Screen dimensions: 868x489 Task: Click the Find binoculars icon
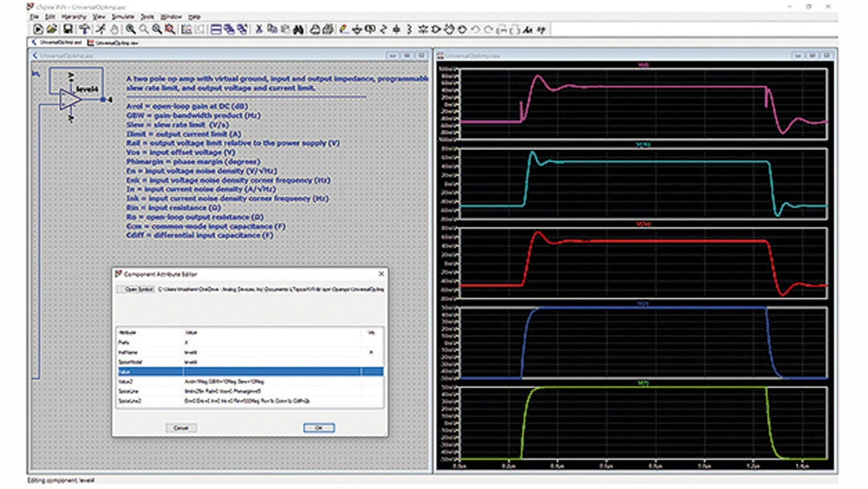click(x=297, y=29)
